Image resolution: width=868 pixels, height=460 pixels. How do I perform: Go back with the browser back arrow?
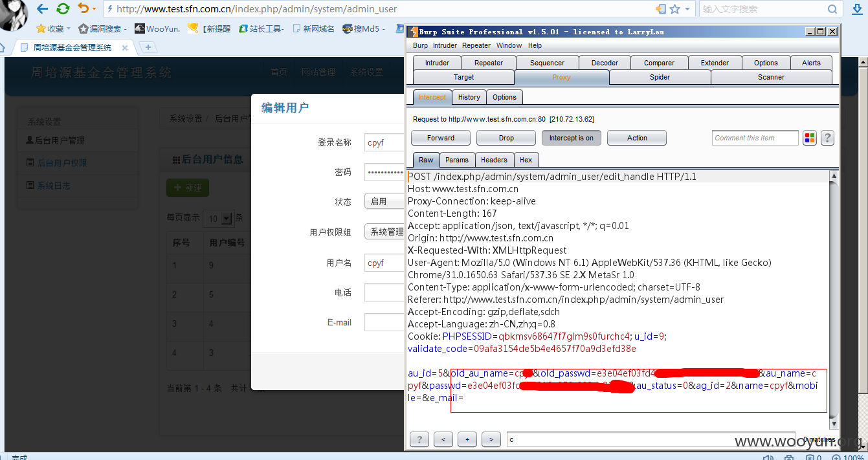pos(43,9)
